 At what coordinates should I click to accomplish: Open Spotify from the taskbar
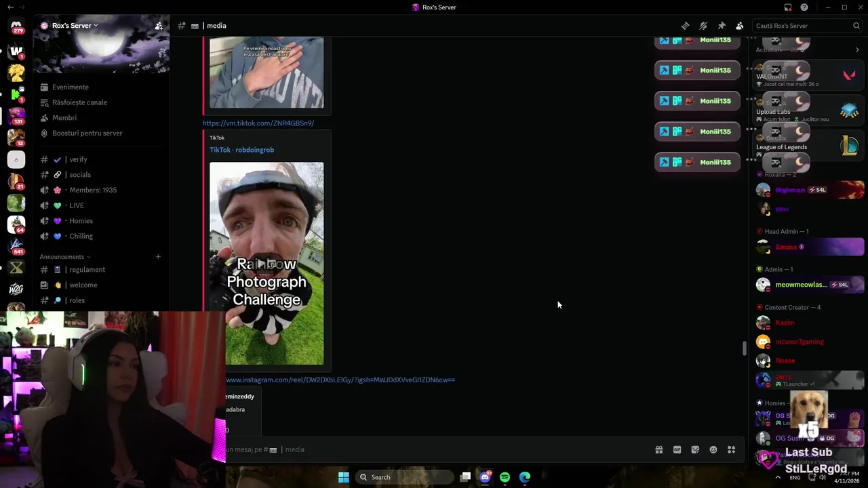[x=505, y=477]
